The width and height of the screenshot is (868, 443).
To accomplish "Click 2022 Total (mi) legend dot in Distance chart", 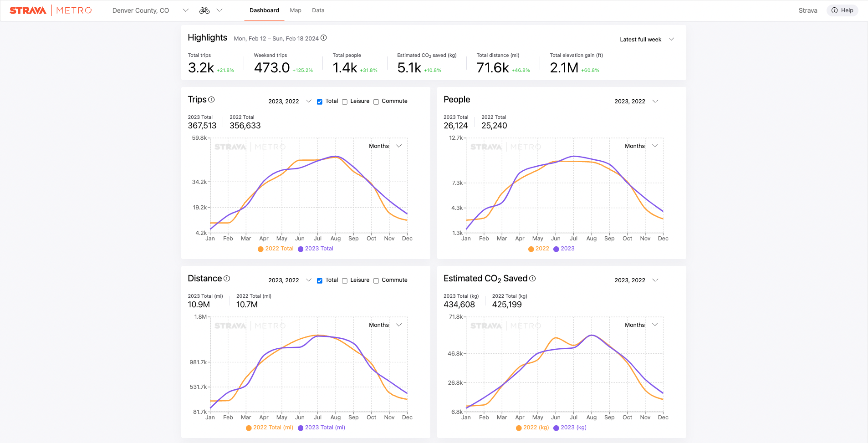I will [249, 428].
